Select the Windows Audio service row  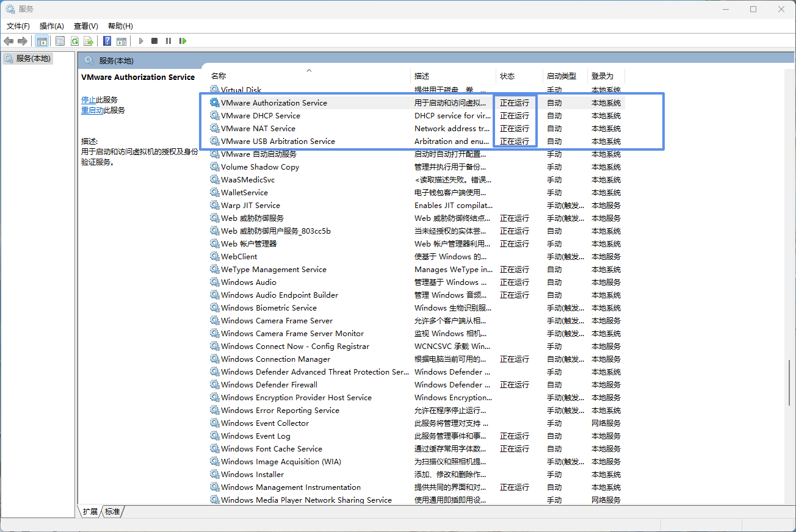(248, 282)
